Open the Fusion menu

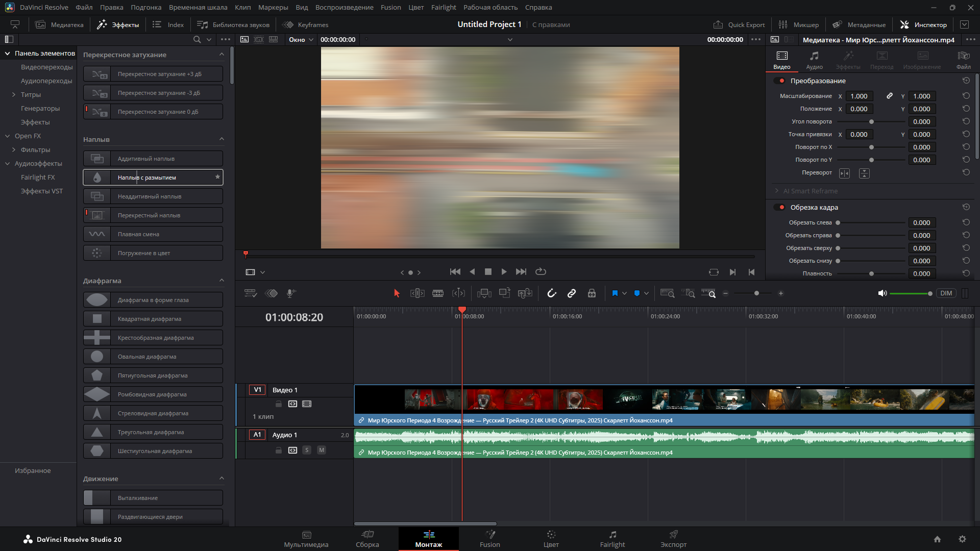[x=390, y=7]
